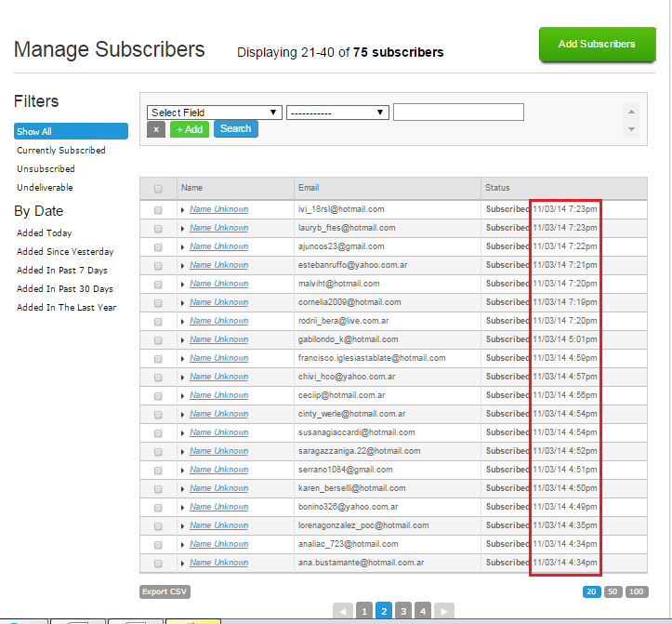Select the Show All filter
672x624 pixels.
tap(71, 131)
